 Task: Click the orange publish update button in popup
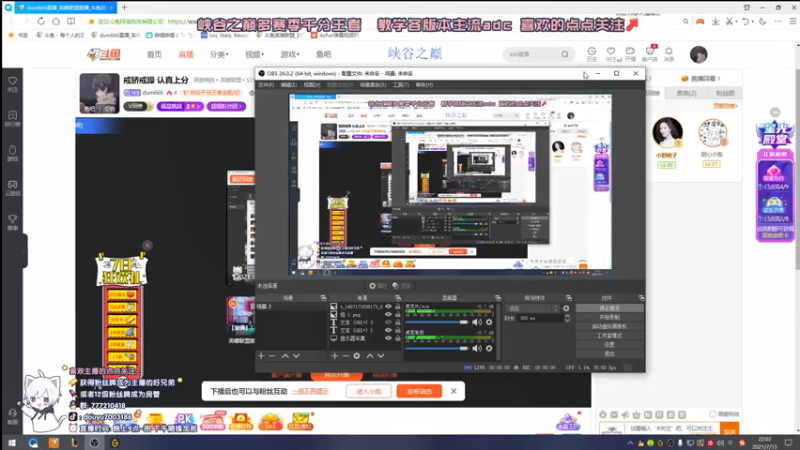419,391
